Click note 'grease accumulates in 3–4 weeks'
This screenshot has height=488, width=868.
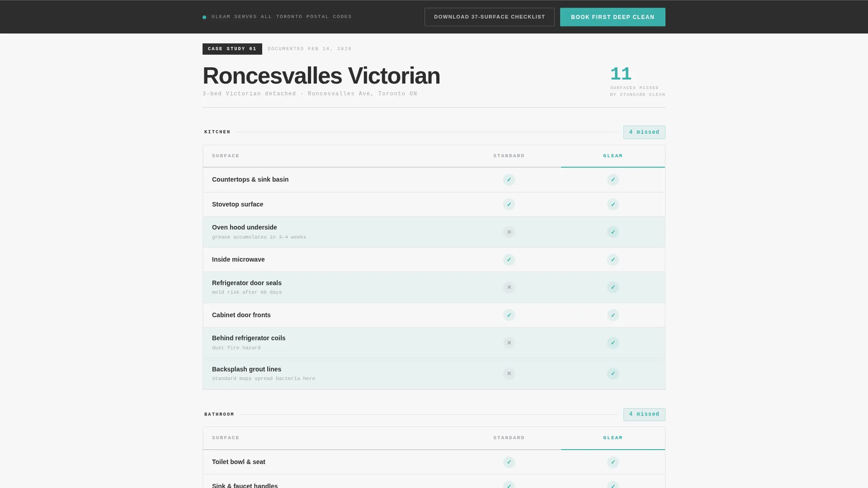pyautogui.click(x=259, y=237)
